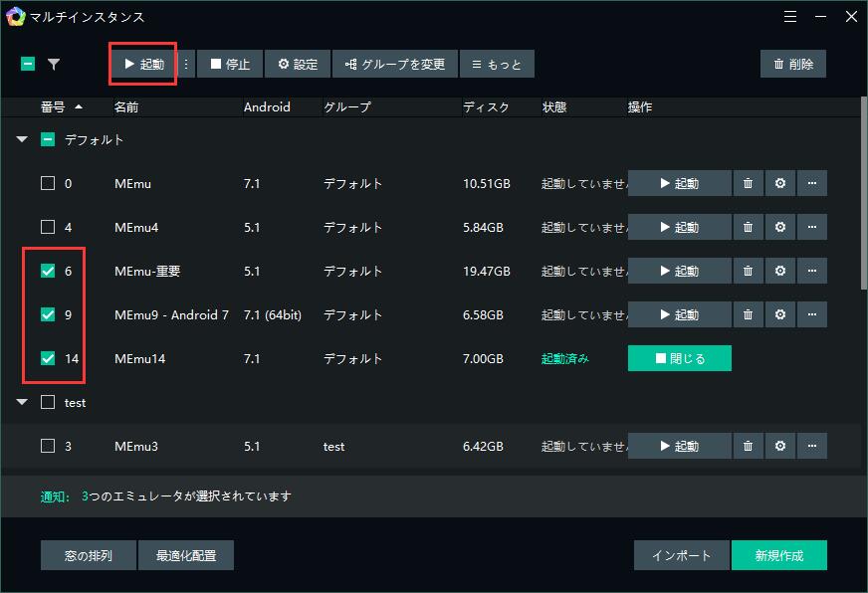Collapse the デフォルト group
Image resolution: width=868 pixels, height=593 pixels.
click(21, 140)
